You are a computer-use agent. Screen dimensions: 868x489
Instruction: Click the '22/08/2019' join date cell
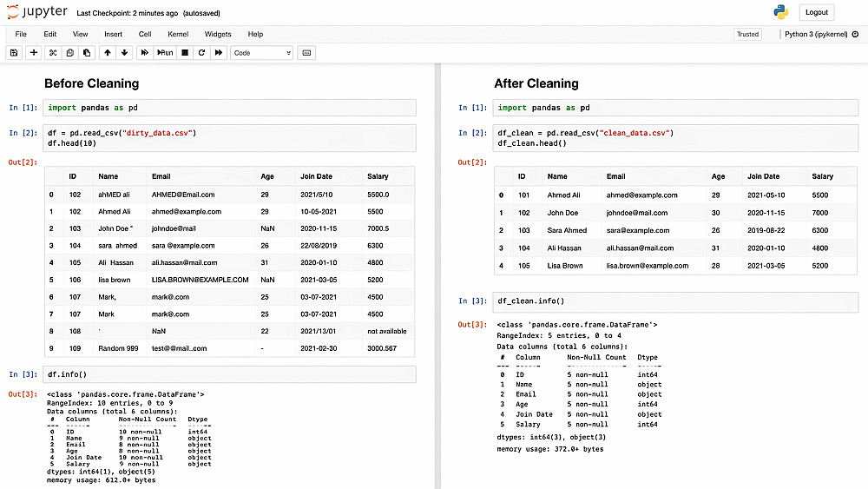coord(319,246)
